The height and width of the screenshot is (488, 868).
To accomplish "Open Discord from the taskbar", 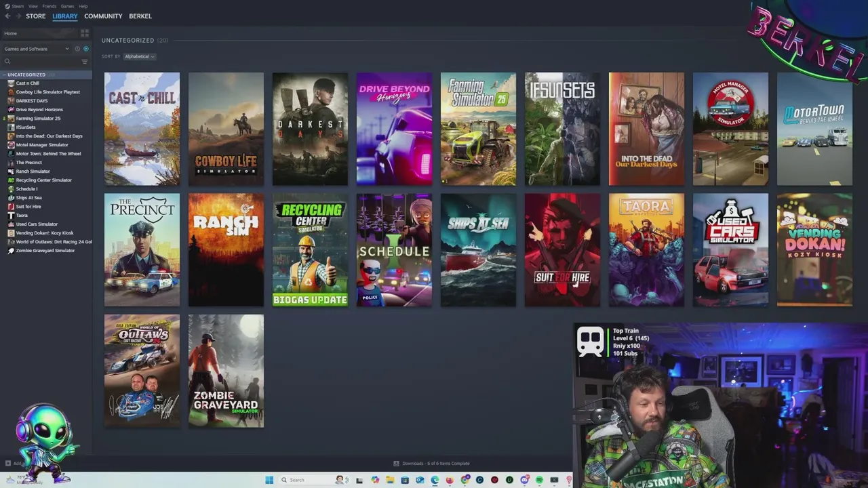I will pos(524,480).
